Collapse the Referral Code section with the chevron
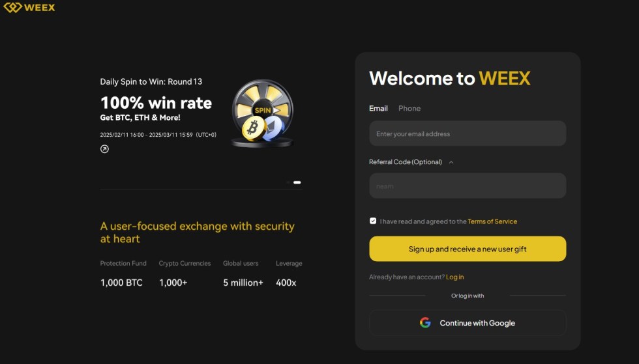Image resolution: width=639 pixels, height=364 pixels. point(451,162)
